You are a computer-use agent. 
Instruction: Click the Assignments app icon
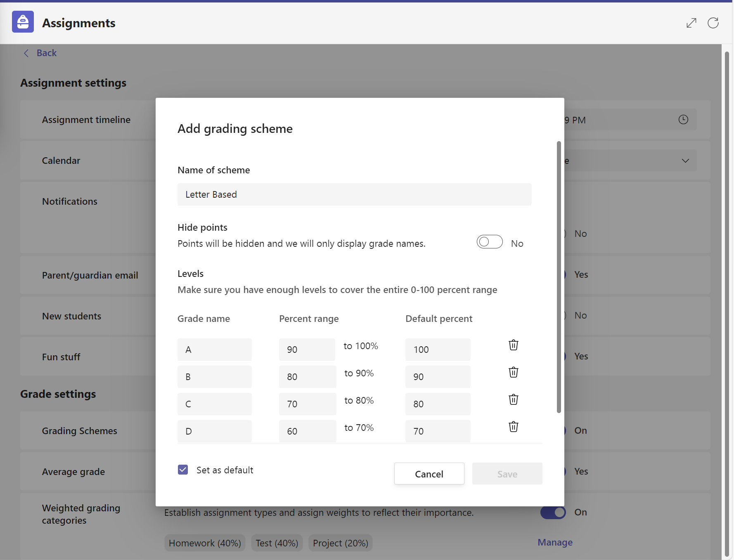click(23, 22)
